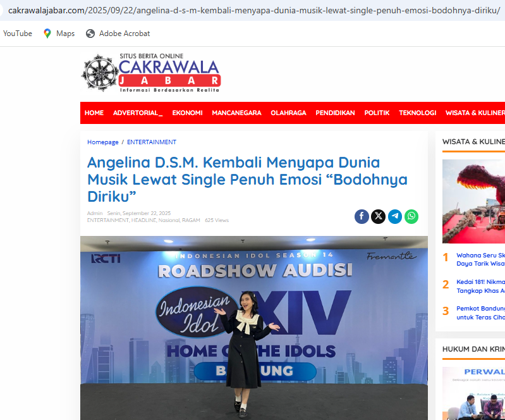
Task: Click the Homepage breadcrumb link
Action: pyautogui.click(x=103, y=142)
